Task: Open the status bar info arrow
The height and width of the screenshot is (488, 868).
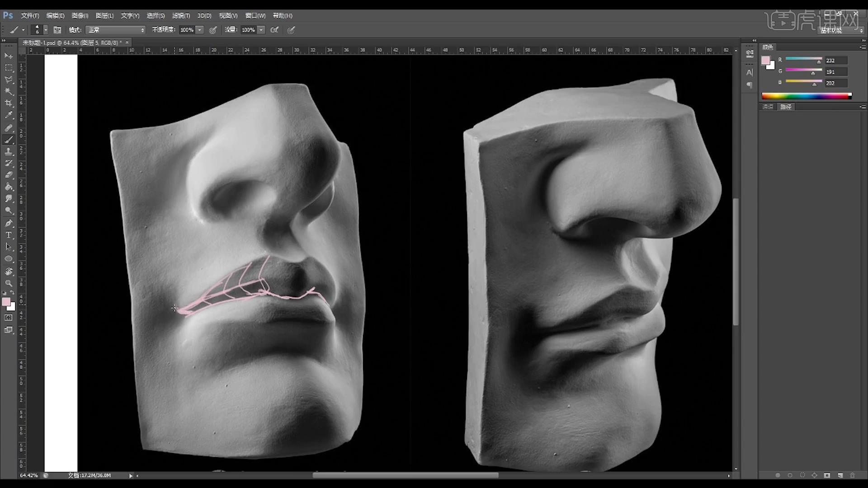Action: click(131, 475)
